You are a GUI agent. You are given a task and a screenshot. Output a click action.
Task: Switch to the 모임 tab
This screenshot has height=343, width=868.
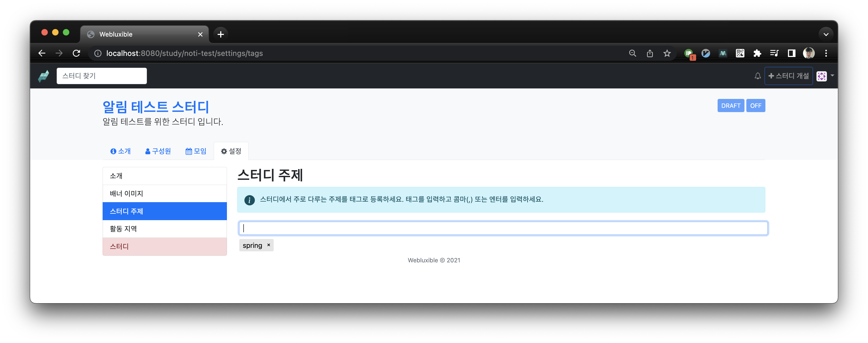(x=196, y=151)
